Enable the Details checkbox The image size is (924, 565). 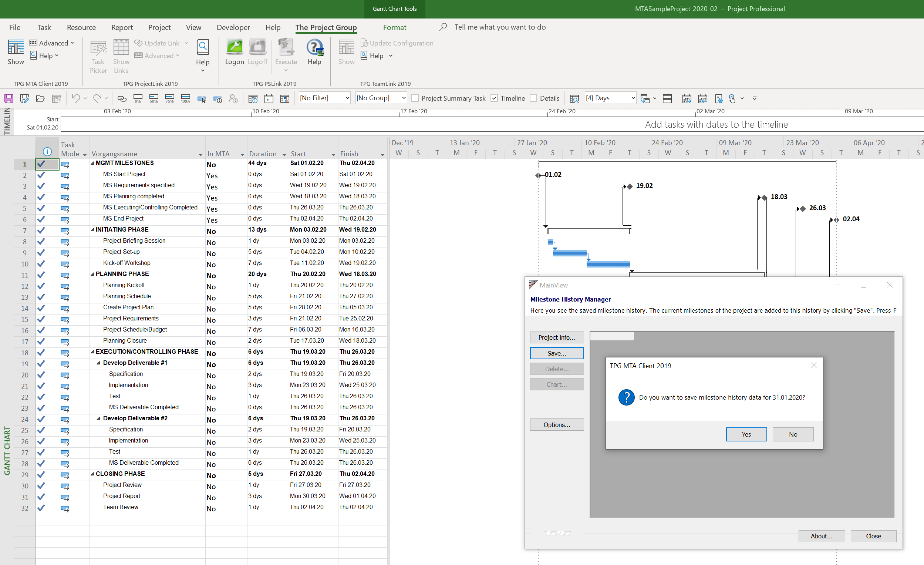[533, 98]
